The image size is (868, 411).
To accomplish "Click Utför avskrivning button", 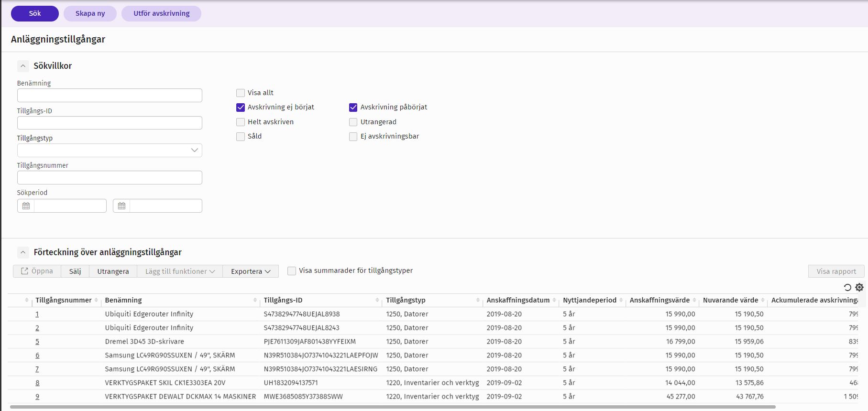I will [161, 13].
